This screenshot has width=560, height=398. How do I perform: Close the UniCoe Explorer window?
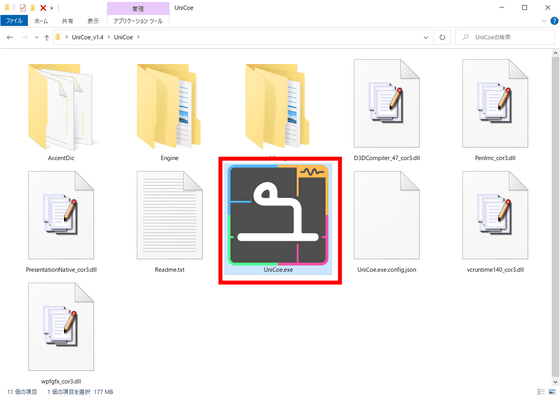[x=548, y=8]
